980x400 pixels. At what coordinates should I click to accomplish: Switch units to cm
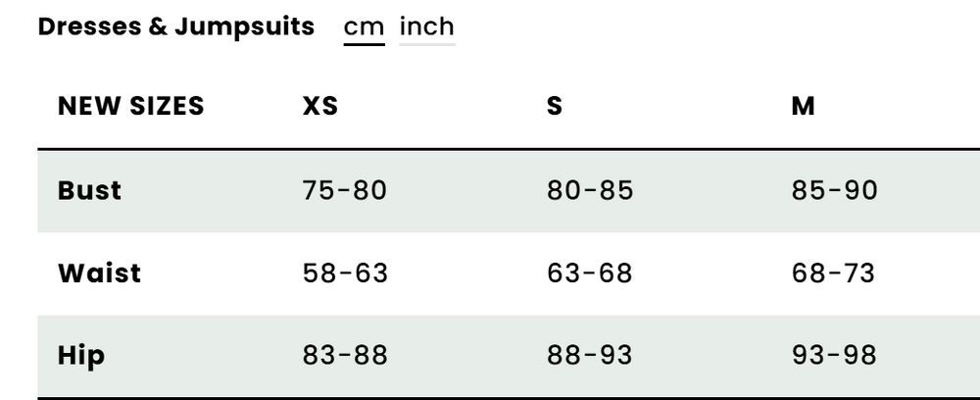click(364, 26)
